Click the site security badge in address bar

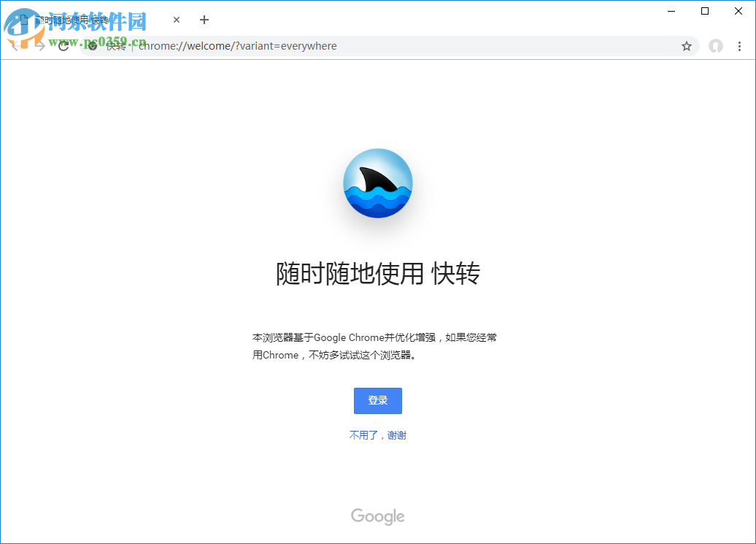click(91, 45)
